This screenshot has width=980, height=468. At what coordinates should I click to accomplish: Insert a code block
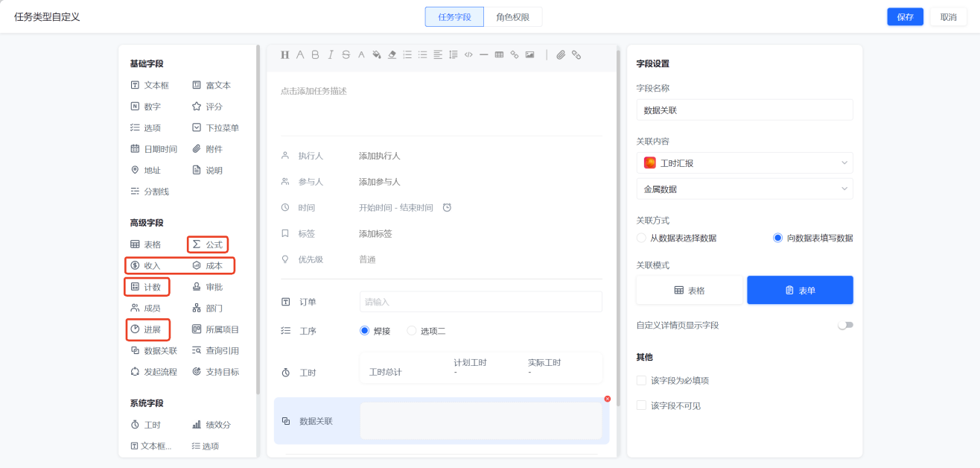468,54
